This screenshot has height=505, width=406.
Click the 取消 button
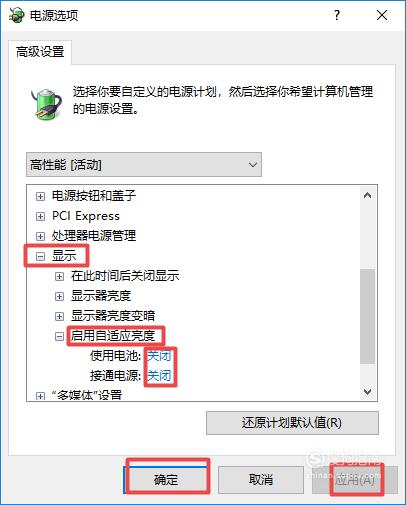pos(261,480)
